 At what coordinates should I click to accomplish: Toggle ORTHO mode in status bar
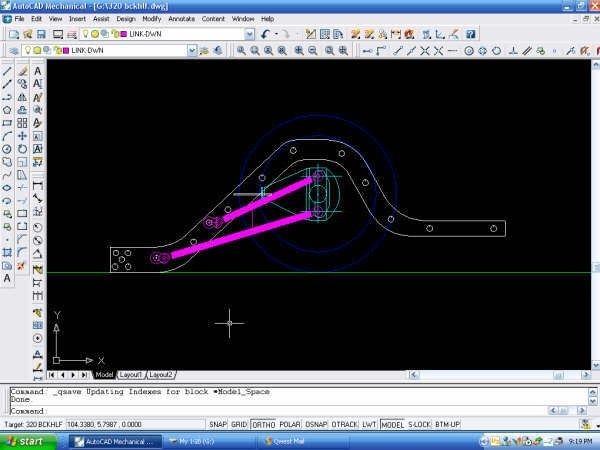coord(262,425)
